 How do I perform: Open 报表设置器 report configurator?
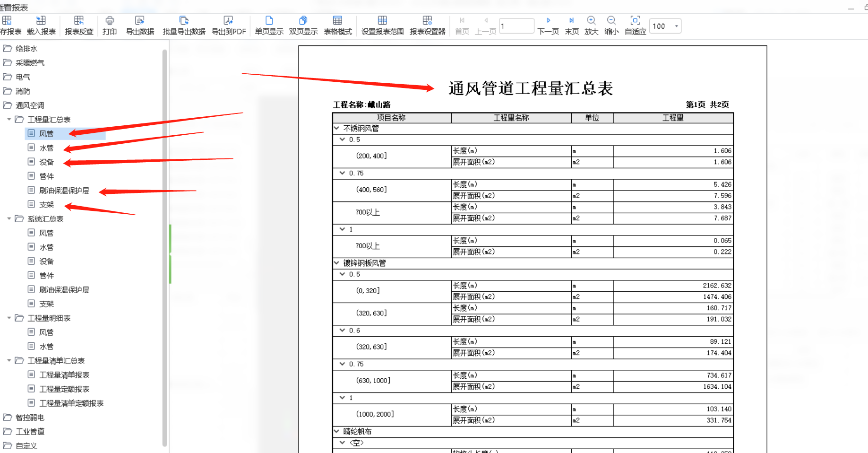click(428, 26)
